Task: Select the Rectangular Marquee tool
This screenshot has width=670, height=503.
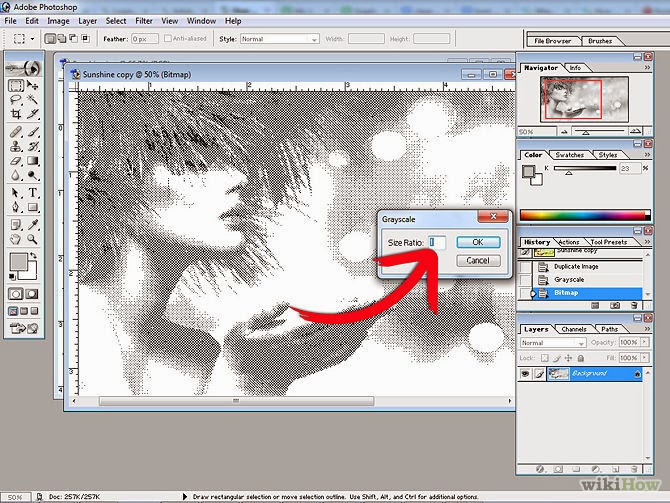Action: [15, 85]
